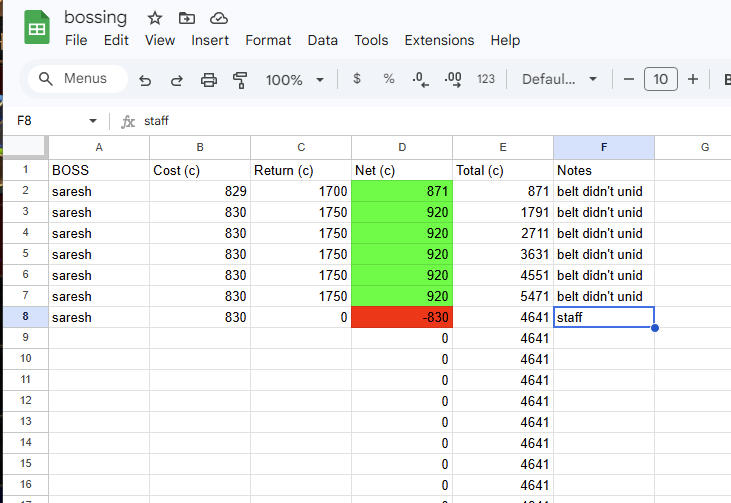Decrease decimal places
Screen dimensions: 731x503
pos(421,79)
